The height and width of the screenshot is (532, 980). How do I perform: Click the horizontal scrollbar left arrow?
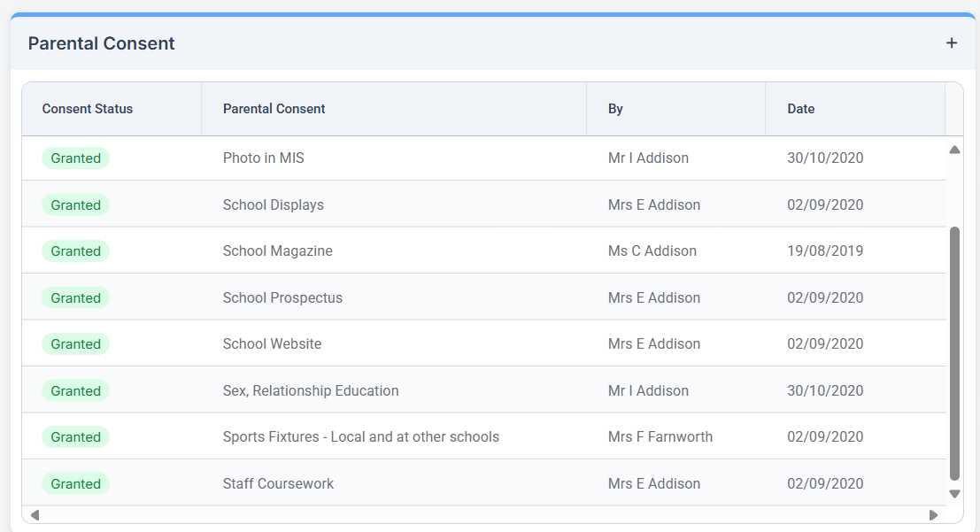point(35,515)
